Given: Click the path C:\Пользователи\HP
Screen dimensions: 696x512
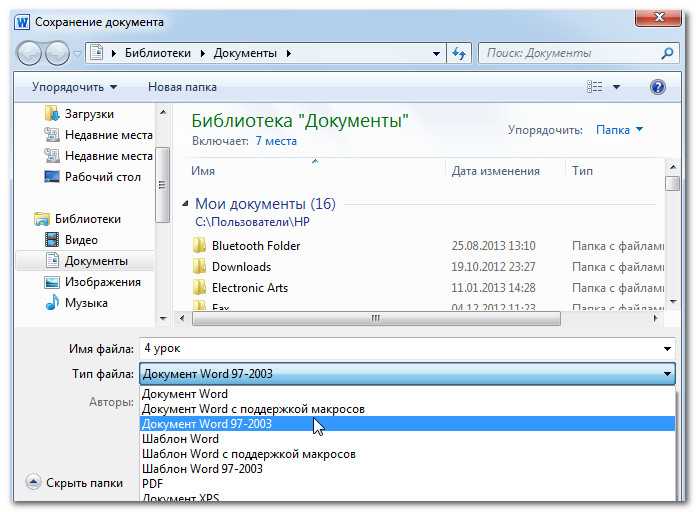Looking at the screenshot, I should 252,222.
